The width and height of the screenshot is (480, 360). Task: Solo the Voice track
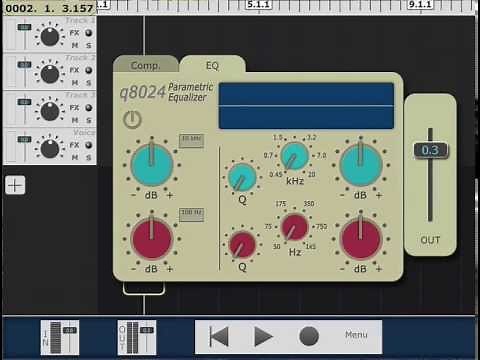[x=89, y=157]
